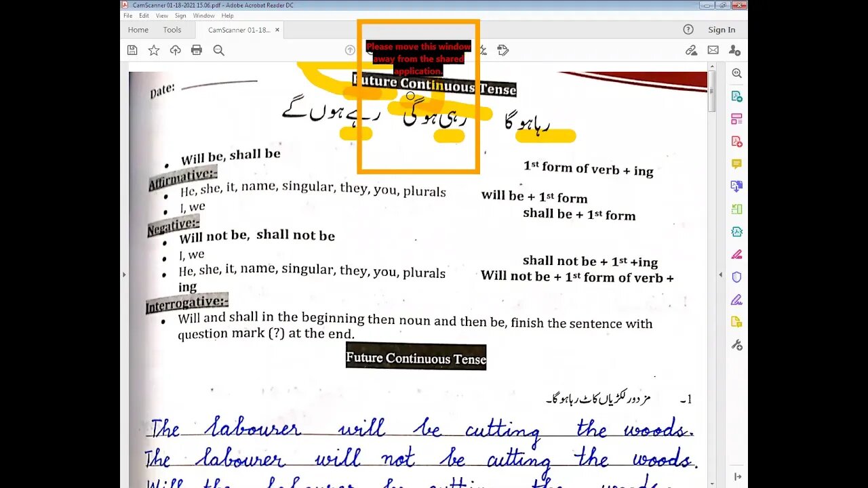Image resolution: width=868 pixels, height=488 pixels.
Task: Open the File menu
Action: (127, 16)
